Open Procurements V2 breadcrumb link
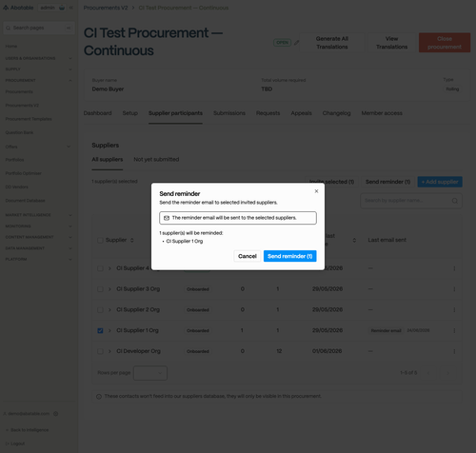 106,8
